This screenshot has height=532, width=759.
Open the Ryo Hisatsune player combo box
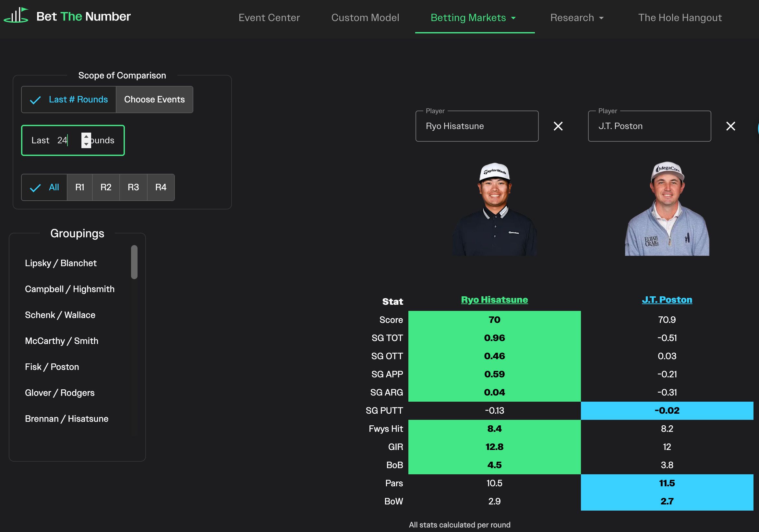pyautogui.click(x=476, y=126)
